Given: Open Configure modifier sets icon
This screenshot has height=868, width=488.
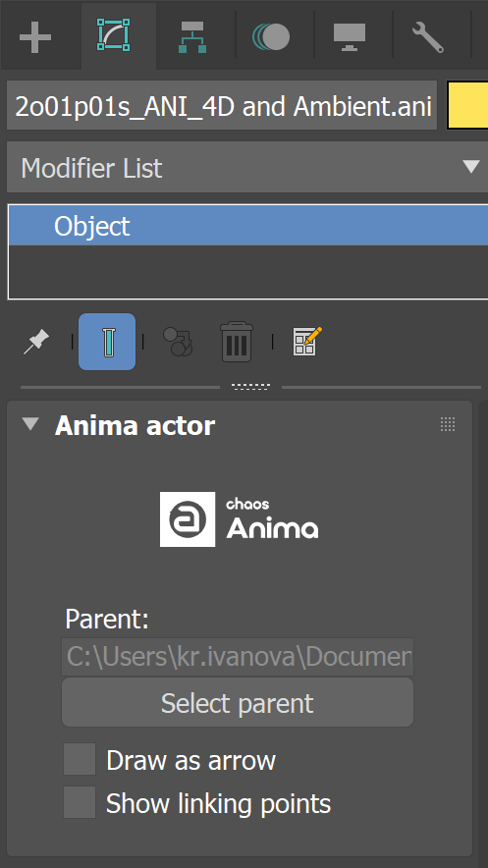Looking at the screenshot, I should coord(307,342).
